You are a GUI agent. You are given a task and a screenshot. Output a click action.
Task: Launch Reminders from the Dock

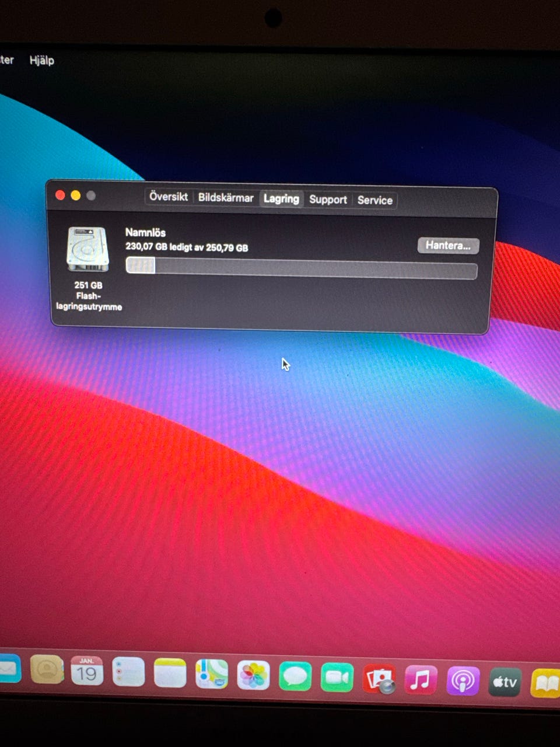[x=128, y=672]
